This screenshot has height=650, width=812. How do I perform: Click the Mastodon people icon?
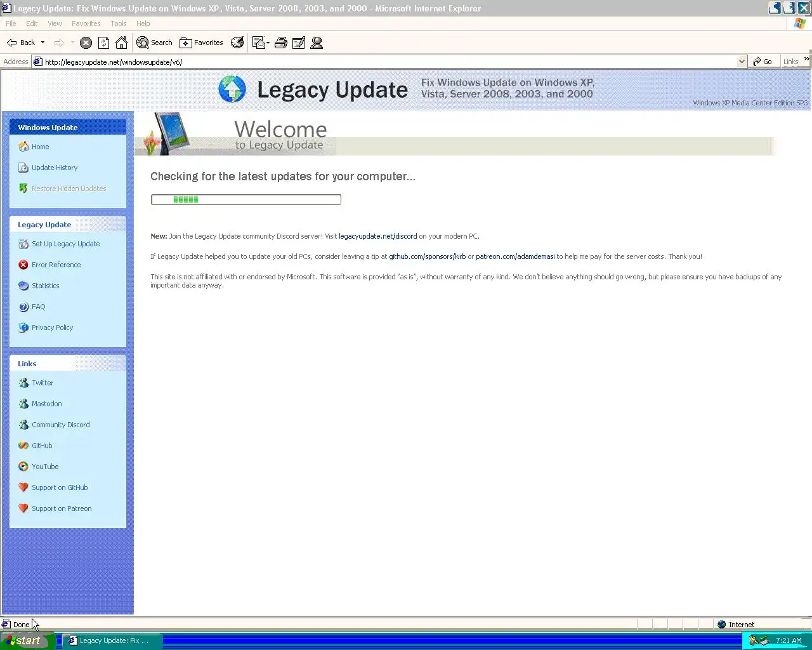23,404
